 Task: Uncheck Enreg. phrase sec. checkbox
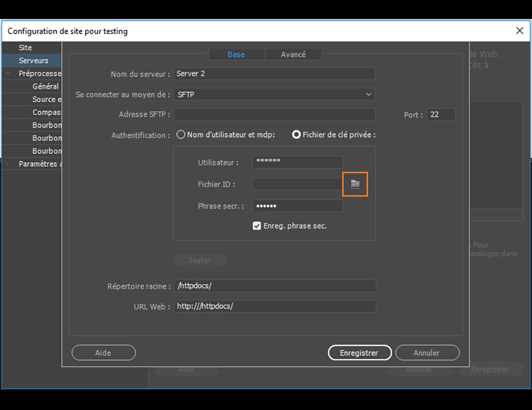257,226
